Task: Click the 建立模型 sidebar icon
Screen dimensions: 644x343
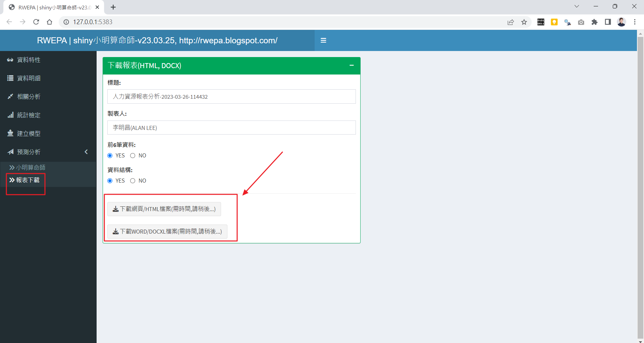Action: tap(10, 133)
